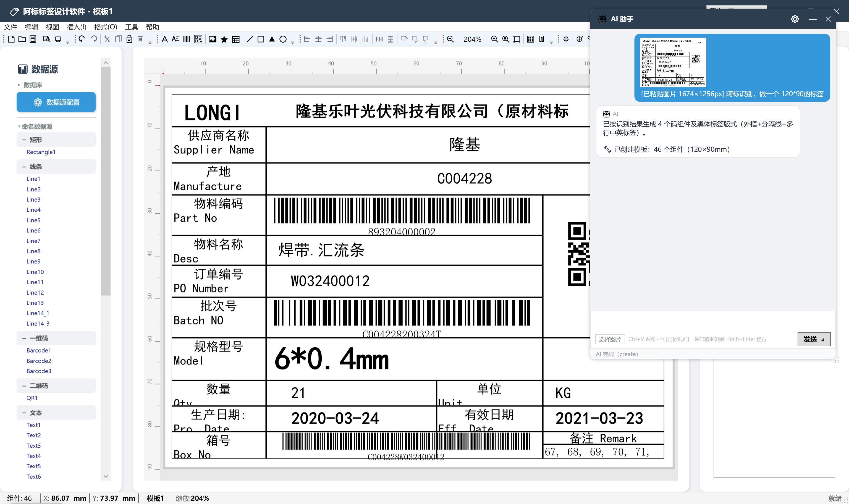Collapse the 一维码 group
Screen dimensions: 849x504
(24, 338)
